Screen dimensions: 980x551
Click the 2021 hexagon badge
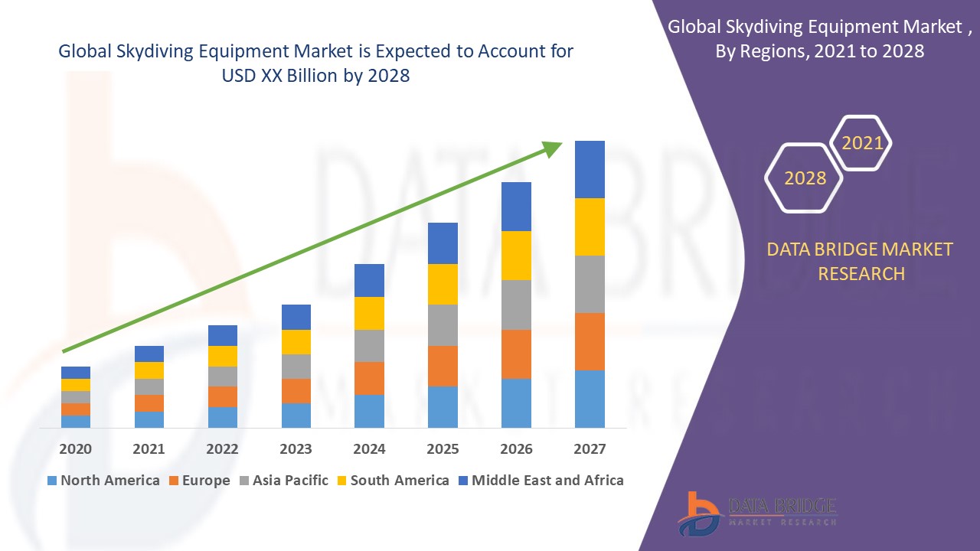pyautogui.click(x=861, y=143)
